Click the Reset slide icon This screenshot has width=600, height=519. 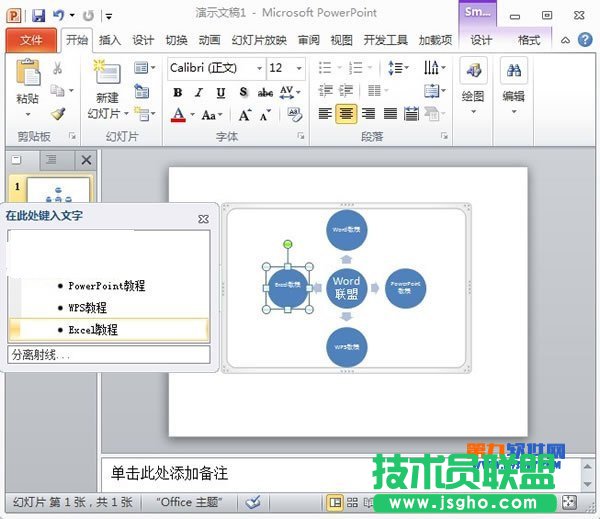(x=142, y=91)
